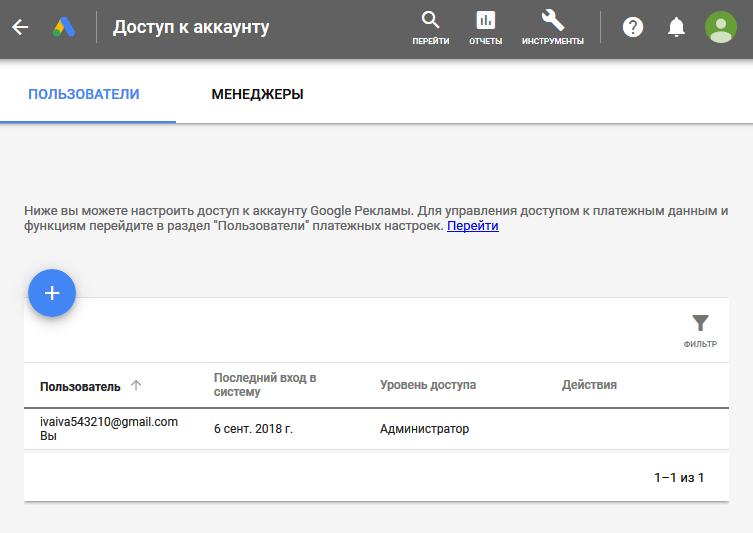Viewport: 753px width, 533px height.
Task: Open the green account avatar
Action: pyautogui.click(x=721, y=27)
